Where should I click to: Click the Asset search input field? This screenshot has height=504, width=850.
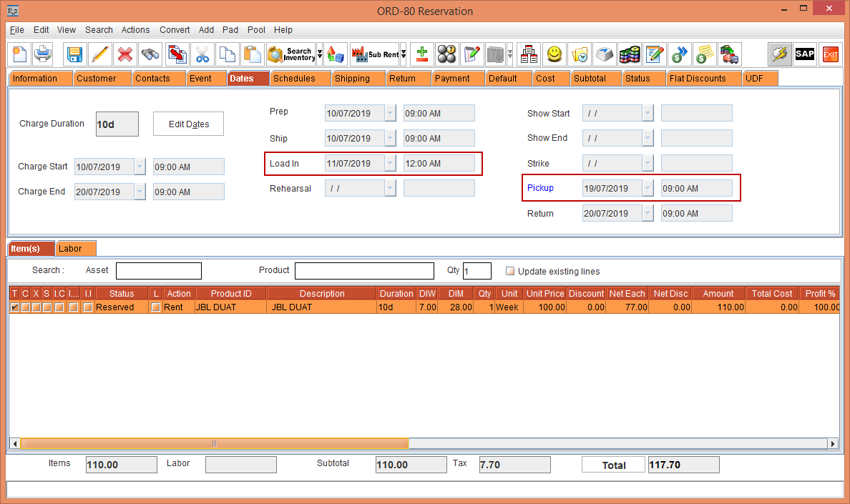(x=159, y=271)
